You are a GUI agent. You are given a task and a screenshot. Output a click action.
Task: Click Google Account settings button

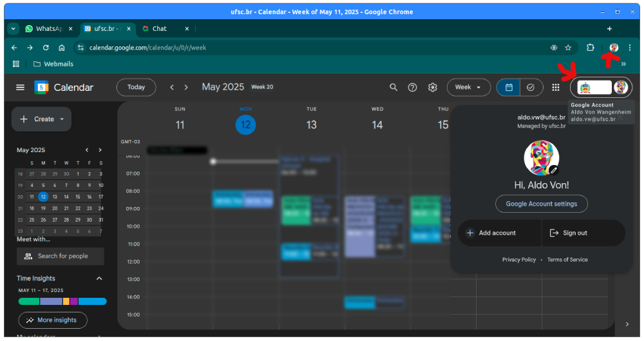541,204
